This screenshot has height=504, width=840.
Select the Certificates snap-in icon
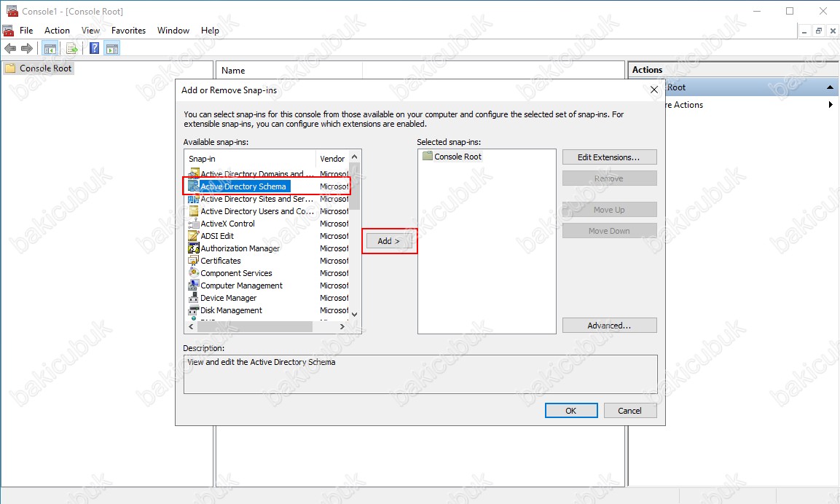click(194, 261)
